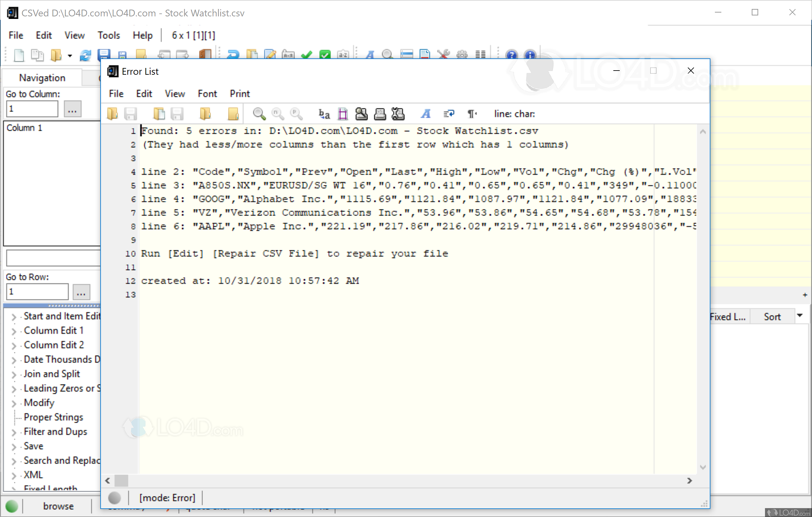Show paragraph marks with the pilcrow icon
Viewport: 812px width, 517px height.
pyautogui.click(x=471, y=114)
